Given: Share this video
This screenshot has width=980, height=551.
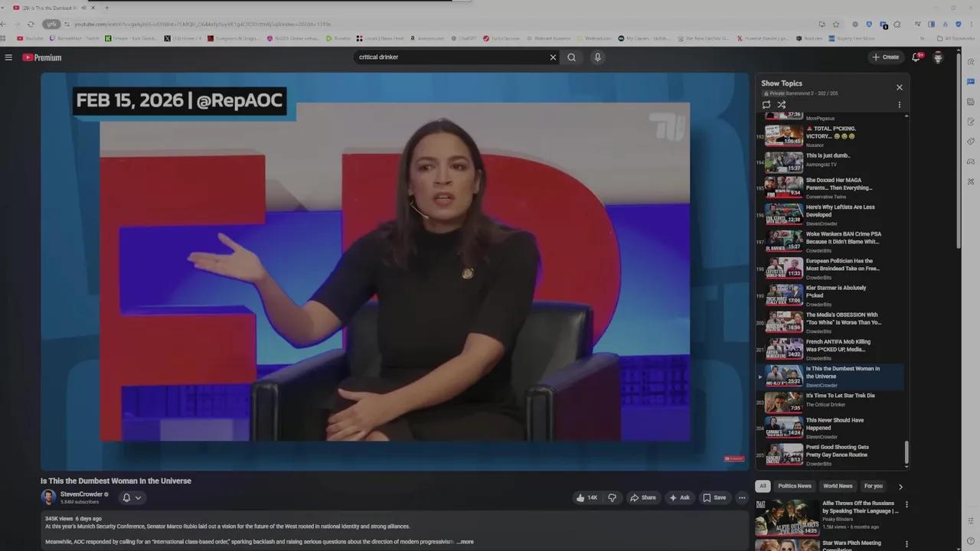Looking at the screenshot, I should coord(643,497).
